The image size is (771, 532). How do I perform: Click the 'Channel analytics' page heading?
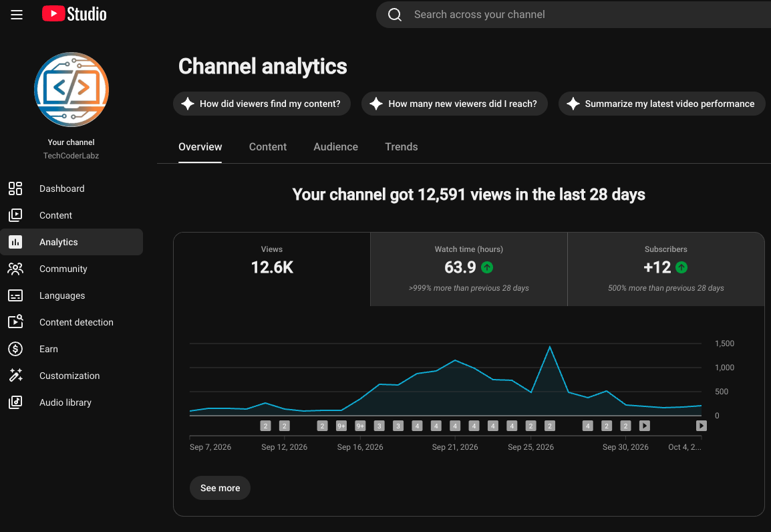263,66
